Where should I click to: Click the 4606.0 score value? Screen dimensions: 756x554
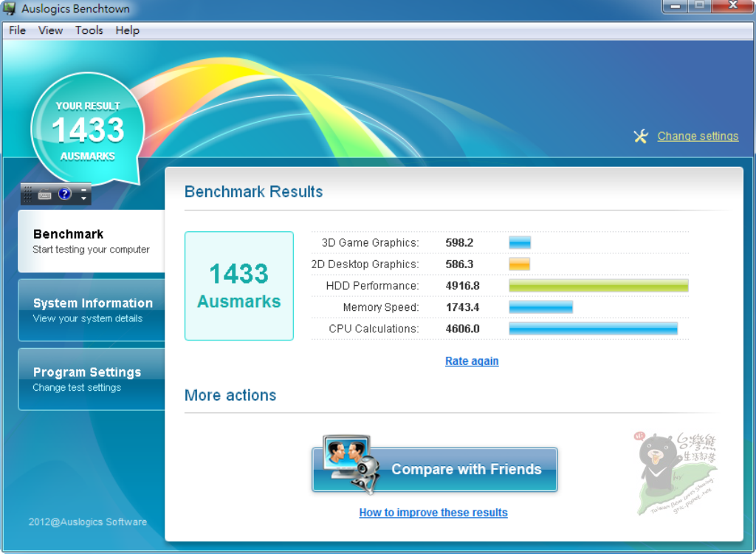pos(462,329)
